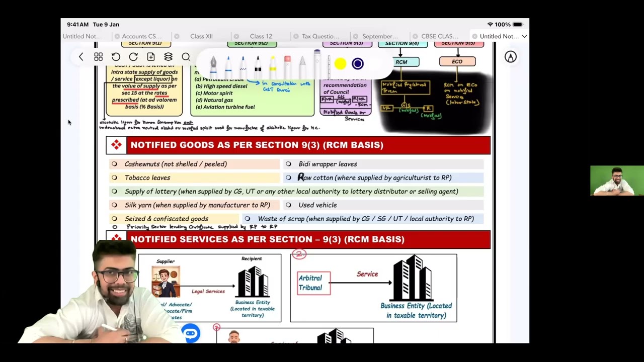The image size is (644, 362).
Task: Click '(e) Aviation turbine fuel' text
Action: pyautogui.click(x=224, y=107)
